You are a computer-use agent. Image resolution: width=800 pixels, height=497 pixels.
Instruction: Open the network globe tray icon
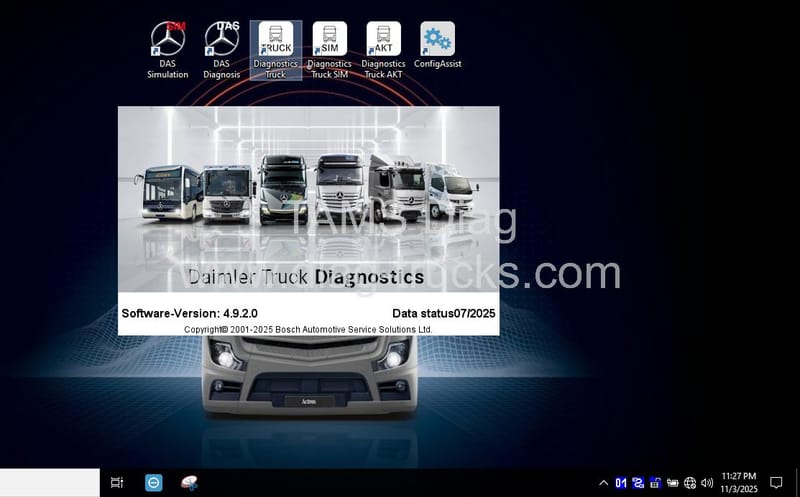tap(690, 483)
